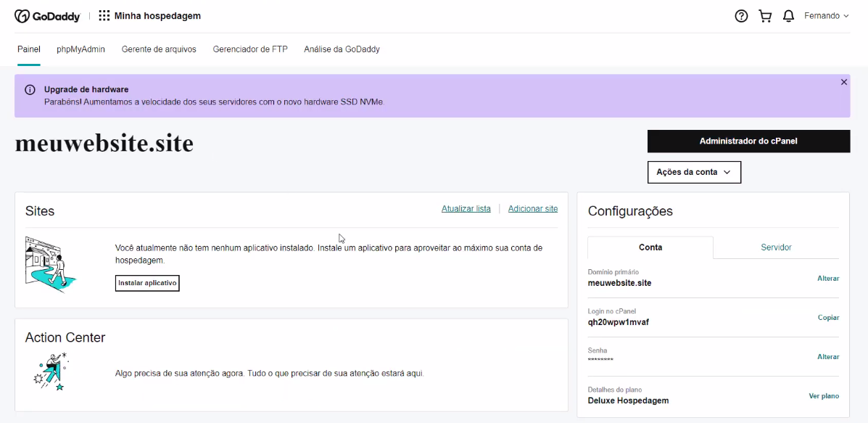Open the Gerenciador de FTP tab

[250, 49]
